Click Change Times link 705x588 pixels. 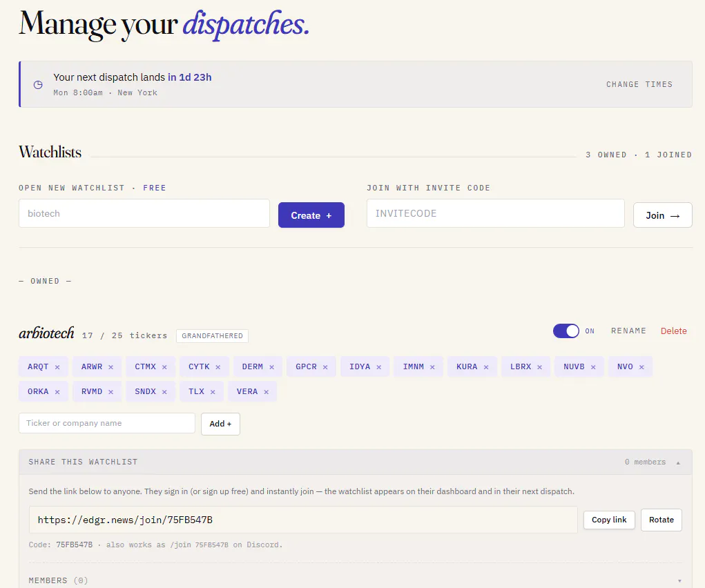pyautogui.click(x=639, y=84)
